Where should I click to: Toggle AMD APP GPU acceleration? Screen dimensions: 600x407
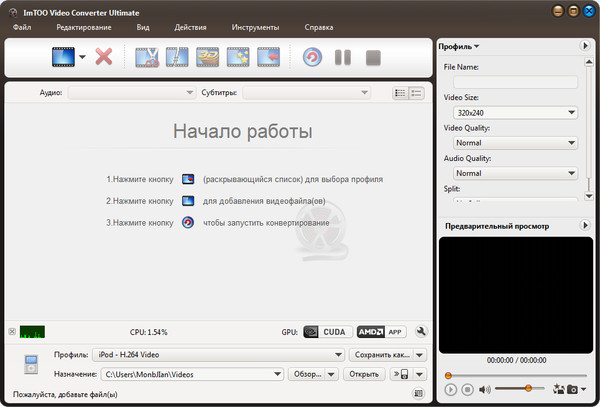(x=380, y=332)
